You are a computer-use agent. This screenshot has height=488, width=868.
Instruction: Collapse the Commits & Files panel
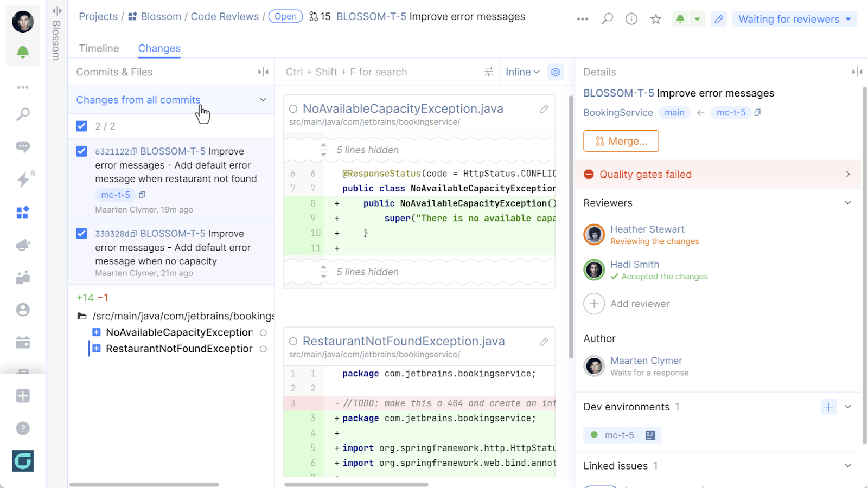pyautogui.click(x=263, y=72)
